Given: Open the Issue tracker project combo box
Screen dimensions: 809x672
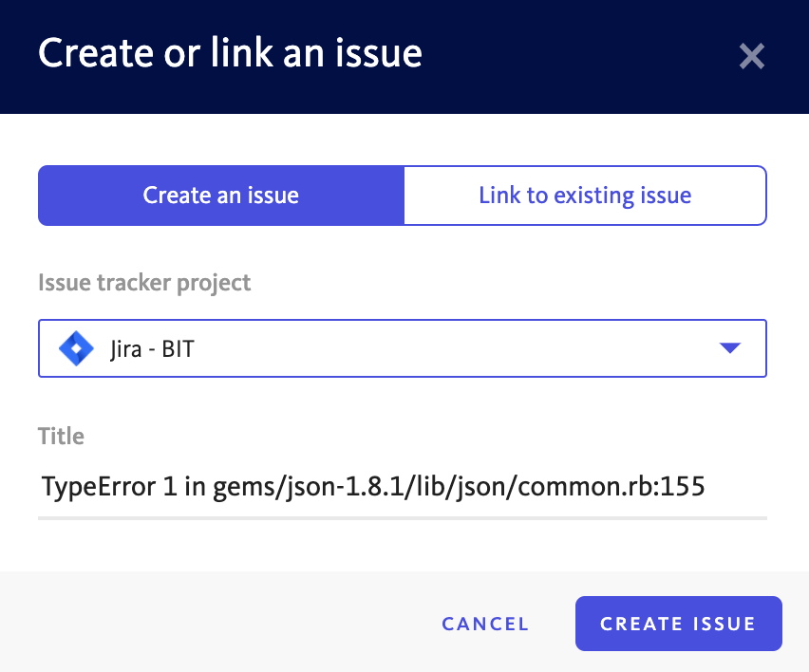Looking at the screenshot, I should pyautogui.click(x=403, y=348).
